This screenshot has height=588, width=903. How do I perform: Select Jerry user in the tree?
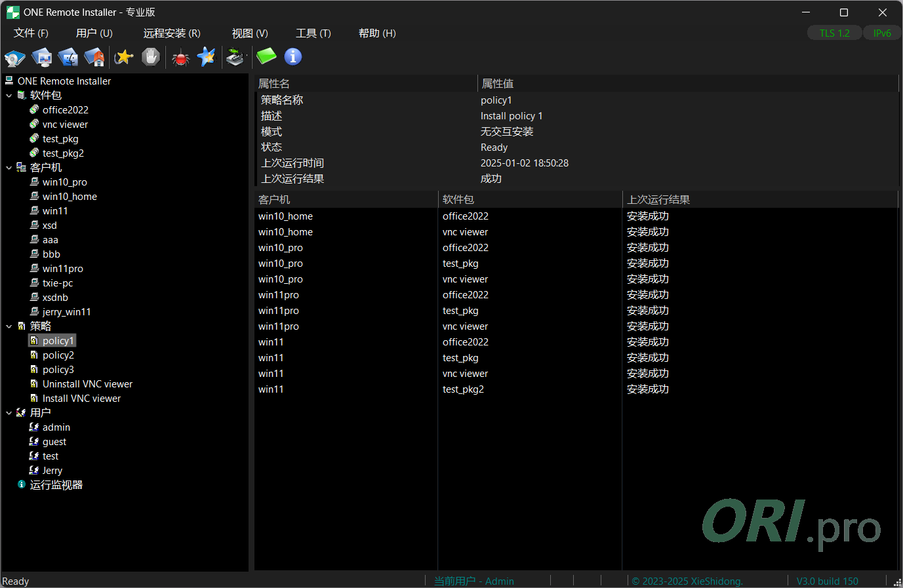point(52,470)
